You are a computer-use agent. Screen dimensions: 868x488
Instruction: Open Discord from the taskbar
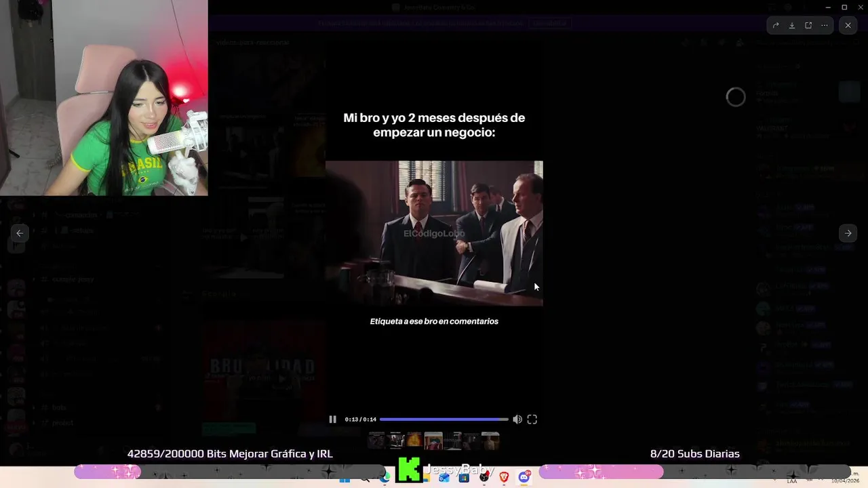point(524,478)
